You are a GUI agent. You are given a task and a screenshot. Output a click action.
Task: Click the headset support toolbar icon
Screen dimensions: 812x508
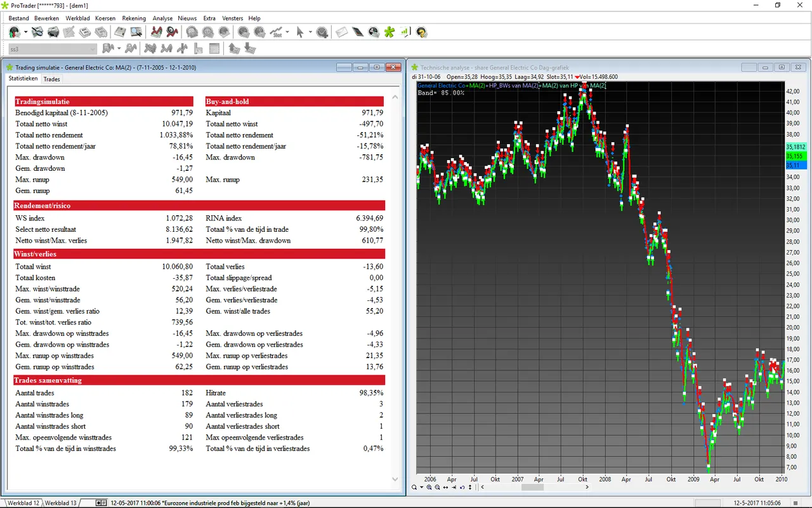click(374, 32)
